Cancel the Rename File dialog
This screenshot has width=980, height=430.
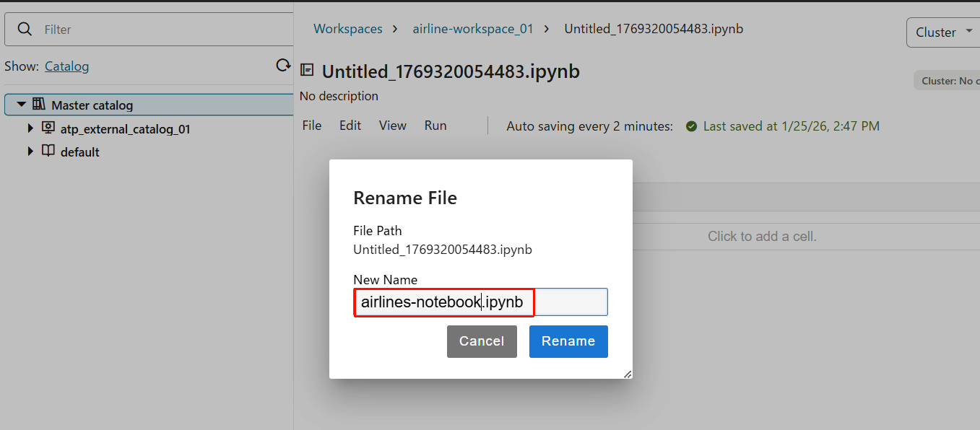(x=482, y=341)
